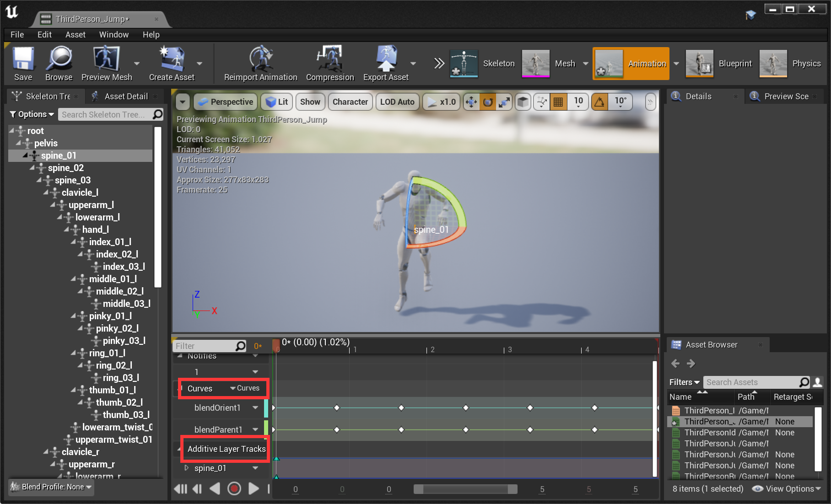
Task: Click the Skeleton Tree vertical scrollbar
Action: pyautogui.click(x=158, y=207)
